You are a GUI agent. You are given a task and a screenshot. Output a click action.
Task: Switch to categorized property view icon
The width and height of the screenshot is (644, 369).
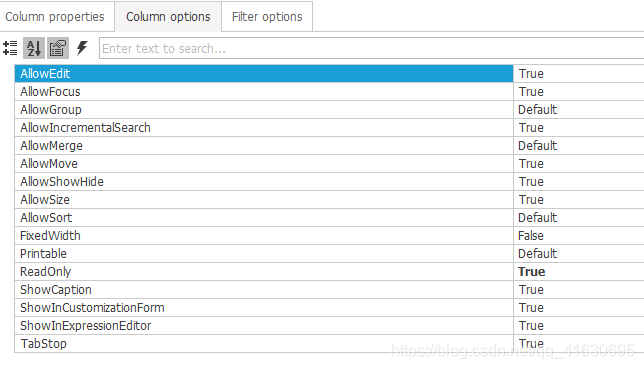click(x=10, y=48)
